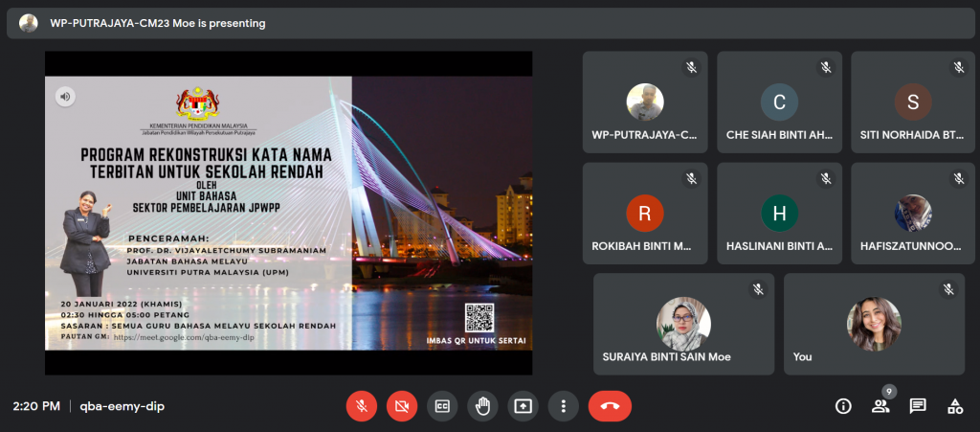The image size is (980, 432).
Task: Click the speaker icon on the presentation
Action: [x=65, y=96]
